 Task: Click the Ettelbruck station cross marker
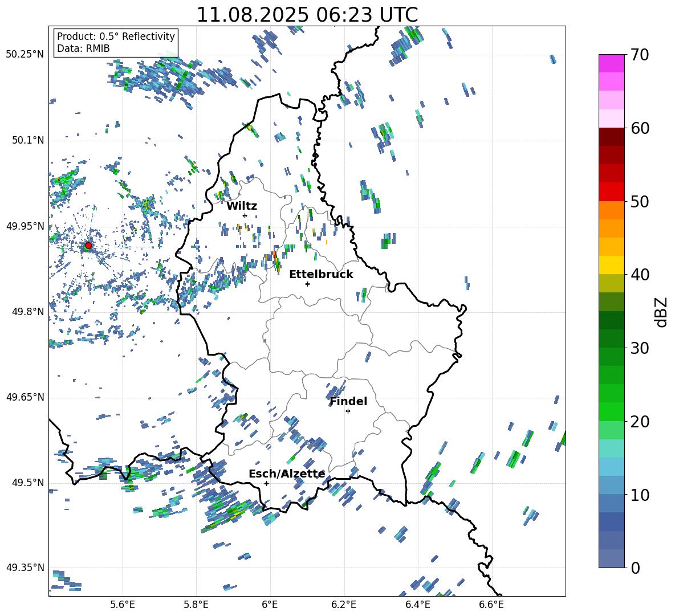point(307,284)
